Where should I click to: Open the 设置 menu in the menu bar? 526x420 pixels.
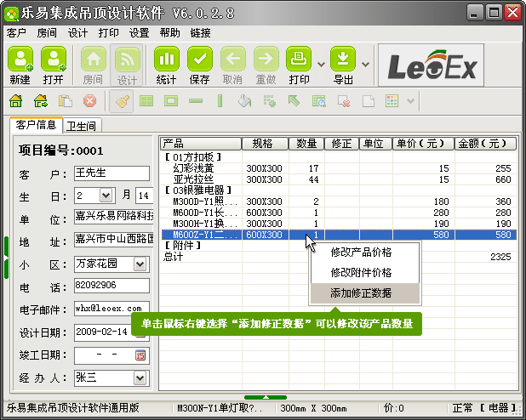coord(139,33)
